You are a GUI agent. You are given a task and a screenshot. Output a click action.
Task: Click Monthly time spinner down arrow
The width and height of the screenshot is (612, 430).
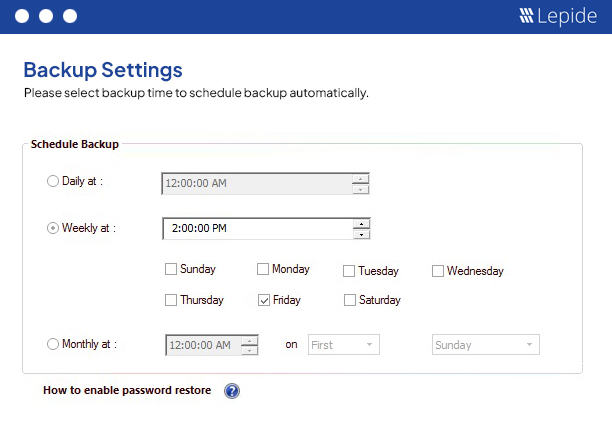(x=249, y=350)
